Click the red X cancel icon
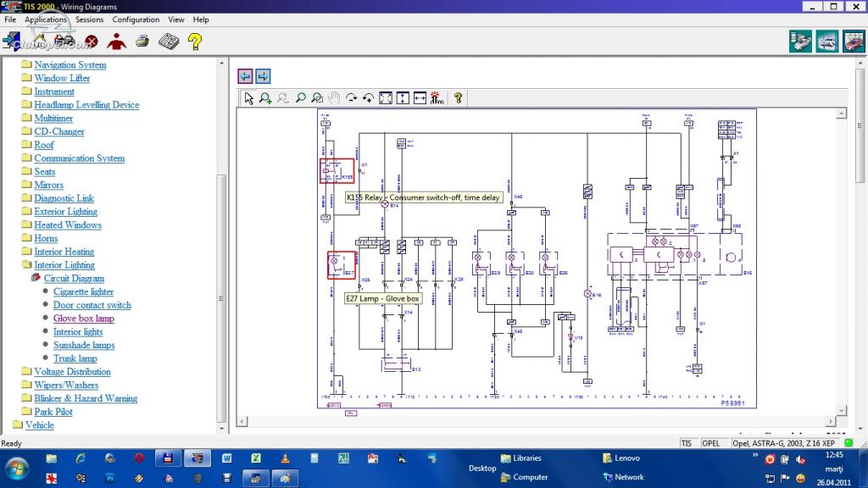The width and height of the screenshot is (868, 488). (92, 42)
